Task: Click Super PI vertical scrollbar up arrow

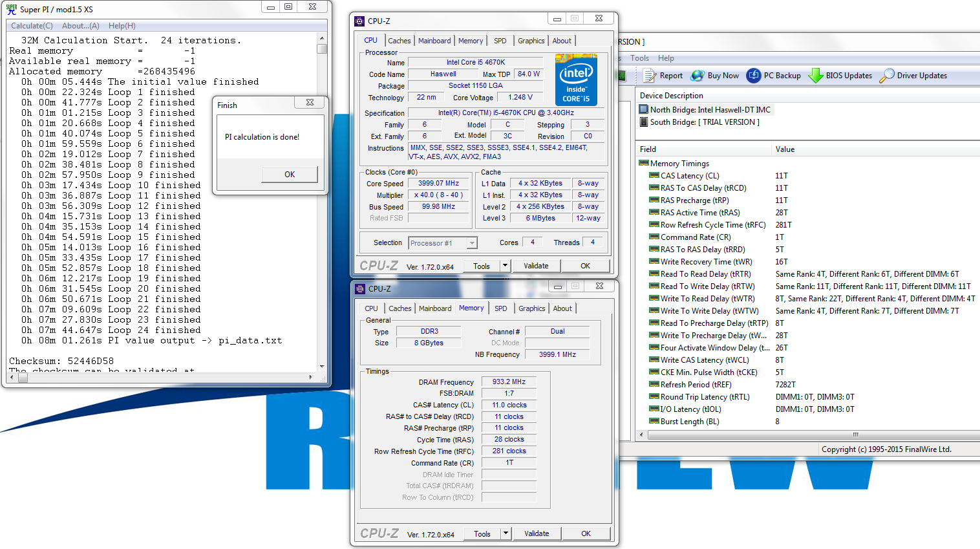Action: coord(322,39)
